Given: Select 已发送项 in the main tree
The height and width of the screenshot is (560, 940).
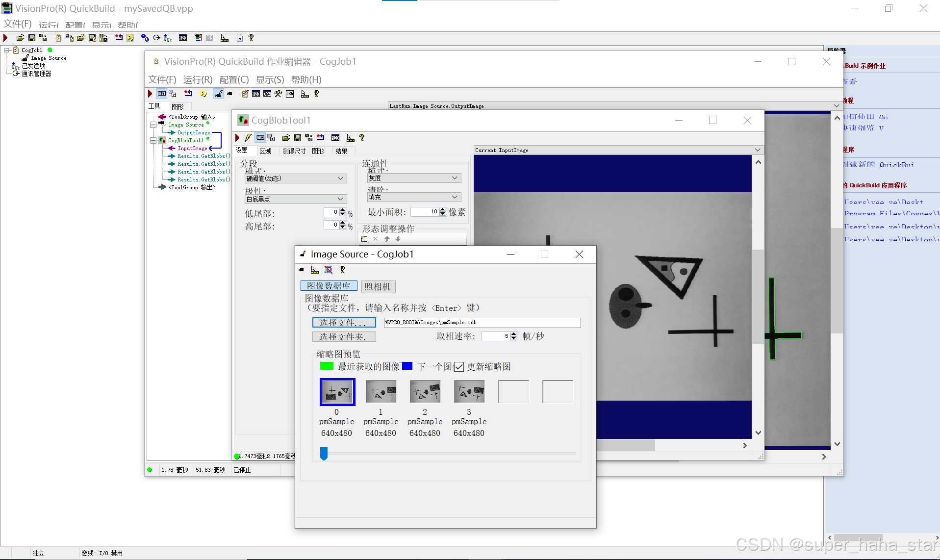Looking at the screenshot, I should pyautogui.click(x=34, y=66).
